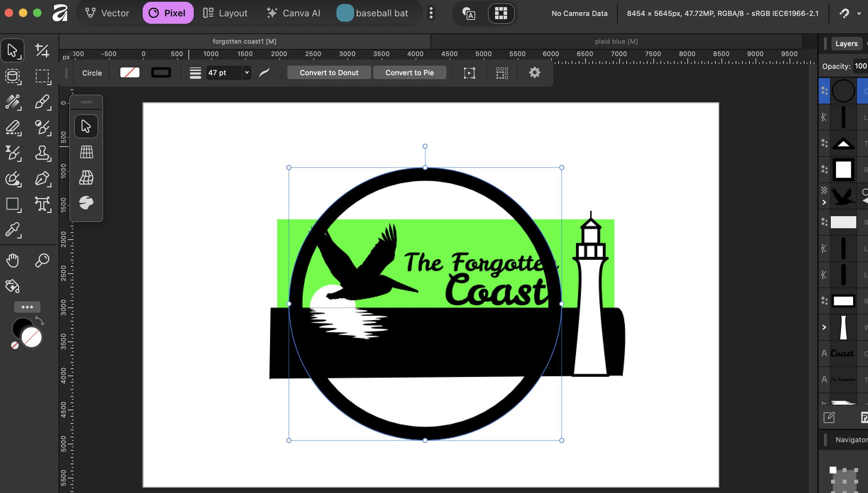Select the Hand pan tool
868x493 pixels.
pyautogui.click(x=13, y=261)
